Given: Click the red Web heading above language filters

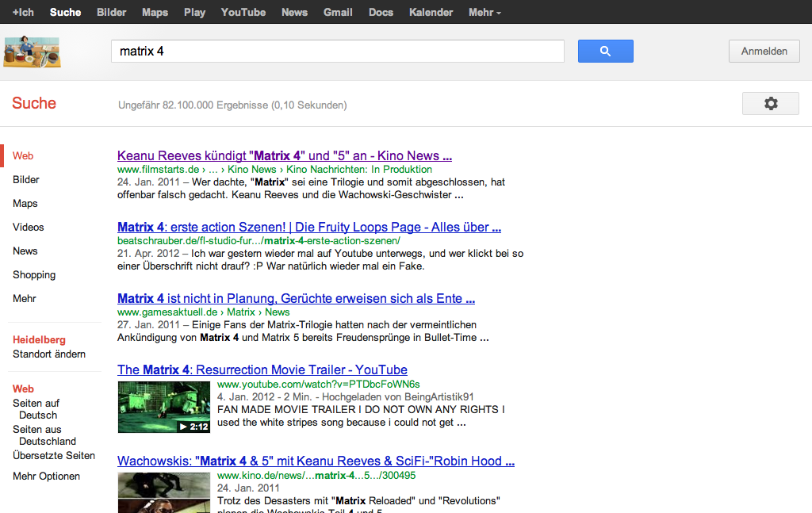Looking at the screenshot, I should coord(23,389).
